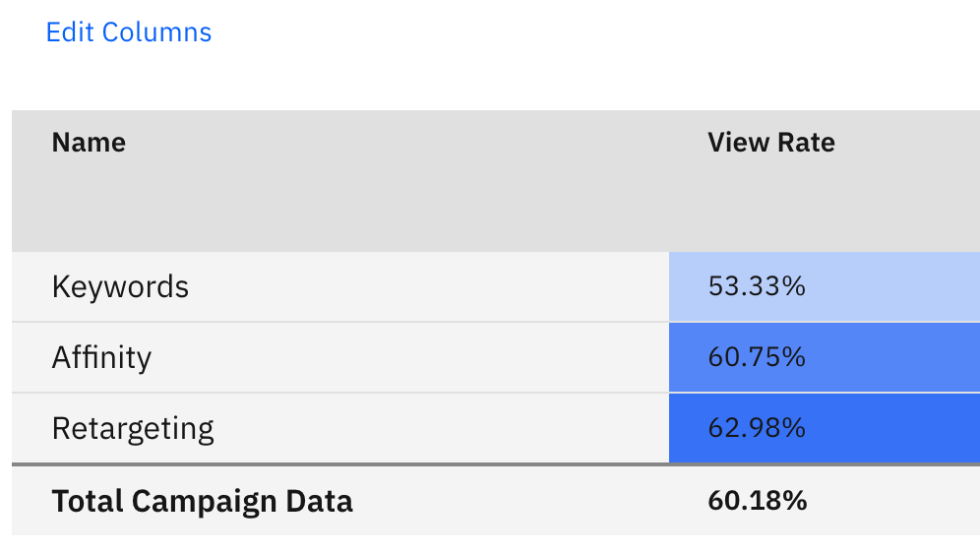Sort by the View Rate column header
The image size is (980, 553).
[771, 143]
